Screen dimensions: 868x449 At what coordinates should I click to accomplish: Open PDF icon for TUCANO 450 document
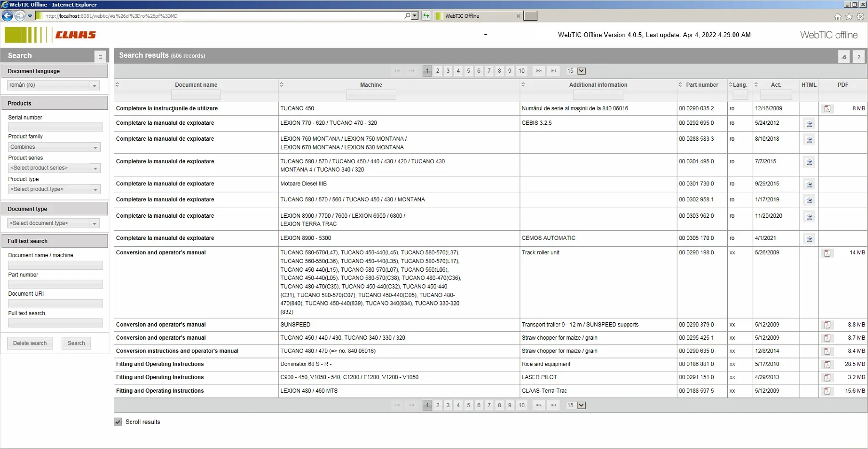pyautogui.click(x=827, y=109)
